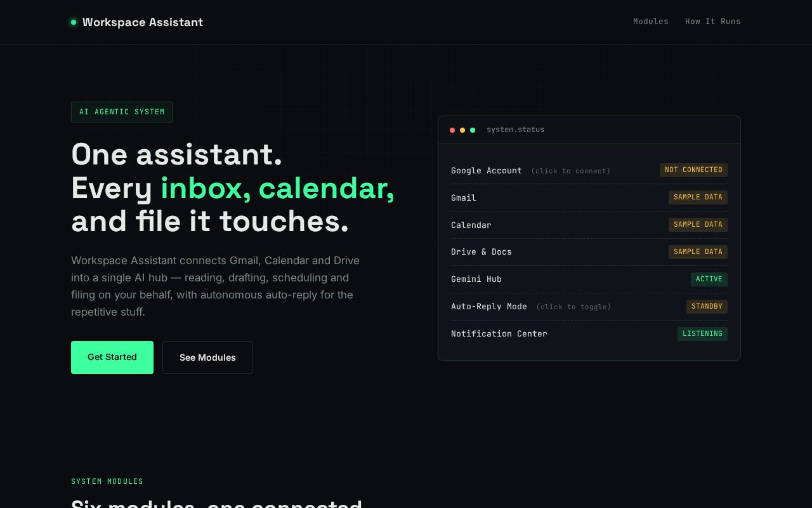The image size is (812, 508).
Task: Click the NOT CONNECTED status badge
Action: [x=693, y=170]
